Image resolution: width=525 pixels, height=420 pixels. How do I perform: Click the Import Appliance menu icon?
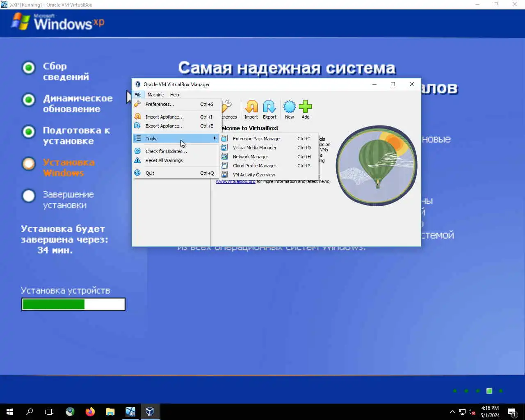[x=137, y=117]
